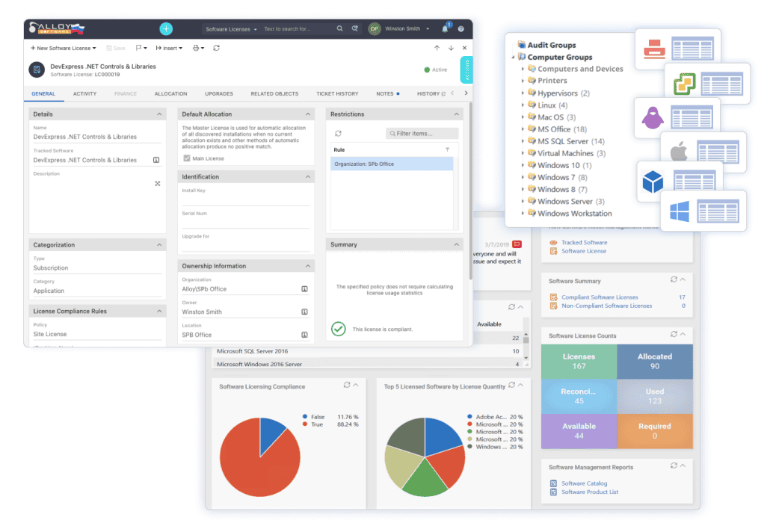Image resolution: width=770 pixels, height=532 pixels.
Task: Click the Windows icon beside the report thumbnail
Action: [679, 210]
